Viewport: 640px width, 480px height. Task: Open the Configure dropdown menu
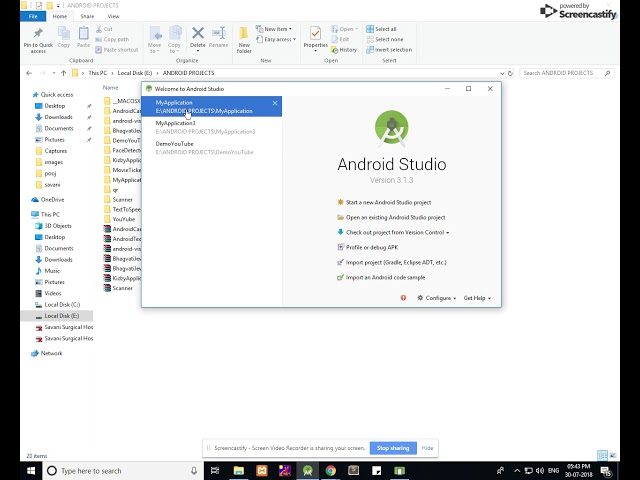point(437,298)
